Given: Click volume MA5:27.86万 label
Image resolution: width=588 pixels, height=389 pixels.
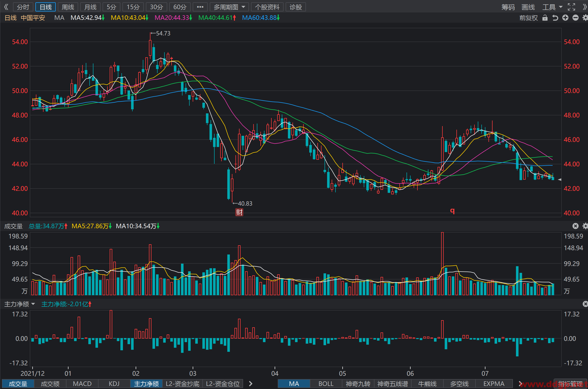Looking at the screenshot, I should click(92, 226).
